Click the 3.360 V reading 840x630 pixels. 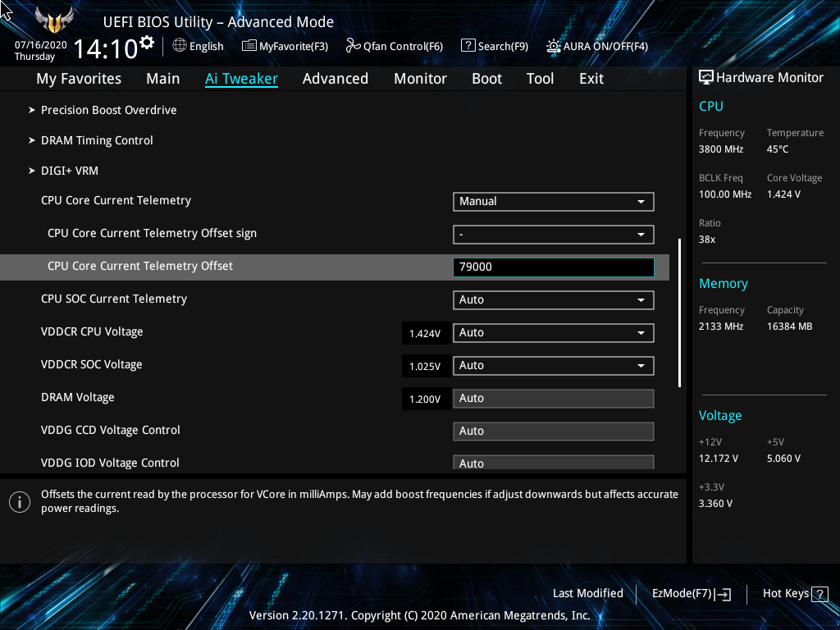pos(715,504)
